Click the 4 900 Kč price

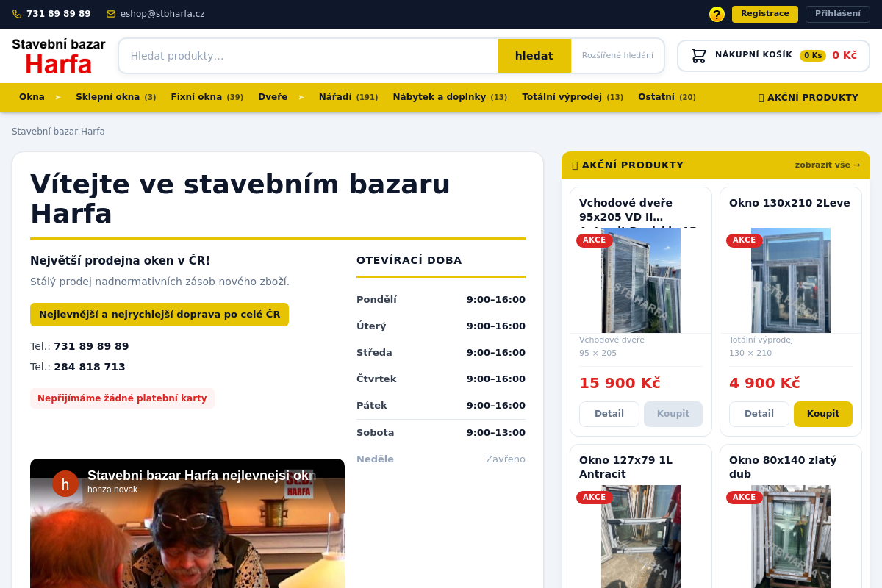coord(764,383)
